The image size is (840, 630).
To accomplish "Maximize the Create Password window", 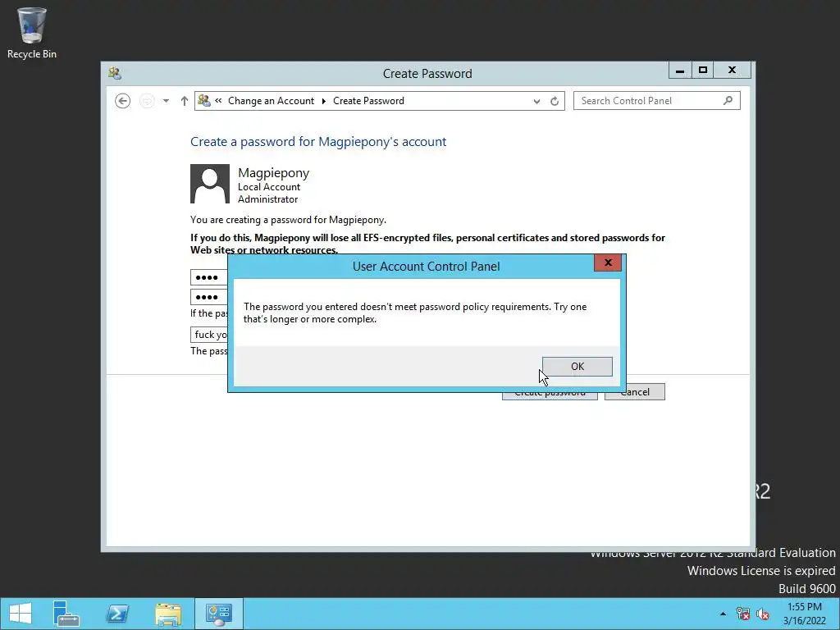I will pyautogui.click(x=703, y=71).
